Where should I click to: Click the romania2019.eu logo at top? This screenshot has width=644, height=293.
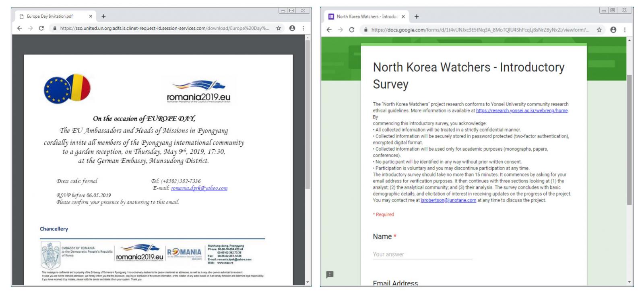click(198, 91)
